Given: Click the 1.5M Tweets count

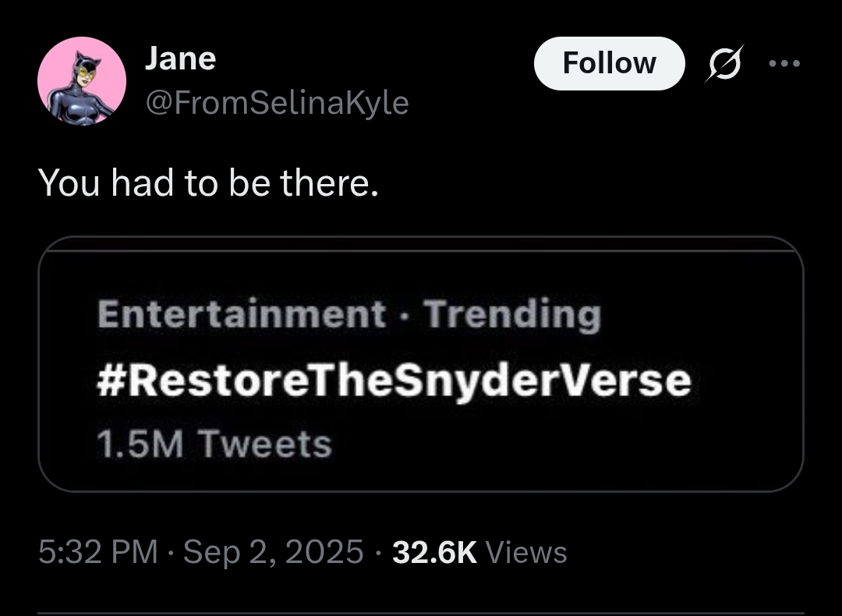Looking at the screenshot, I should pos(215,444).
